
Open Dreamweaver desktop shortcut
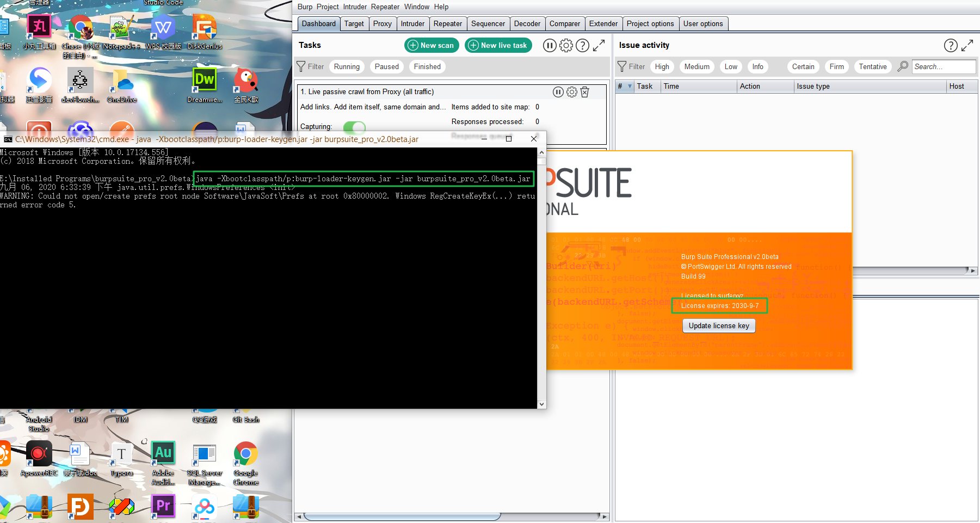205,85
